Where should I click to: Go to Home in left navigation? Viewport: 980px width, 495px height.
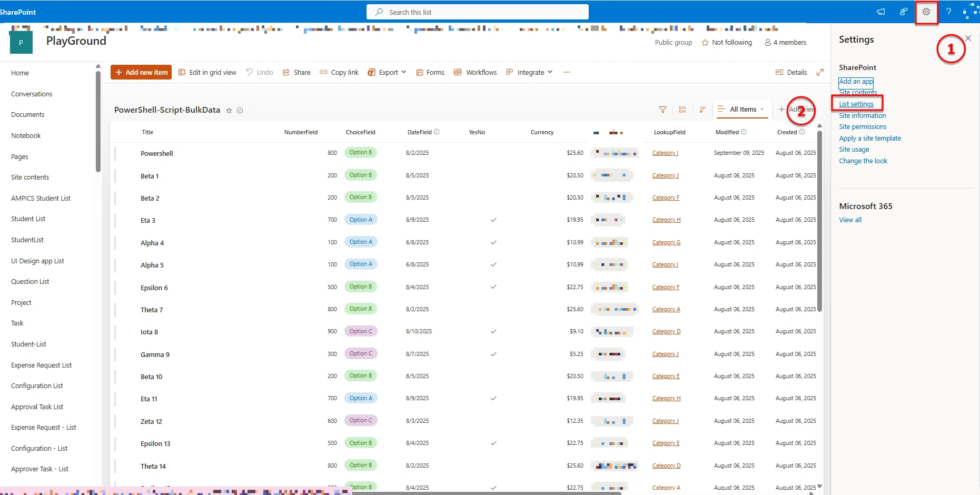pos(20,73)
